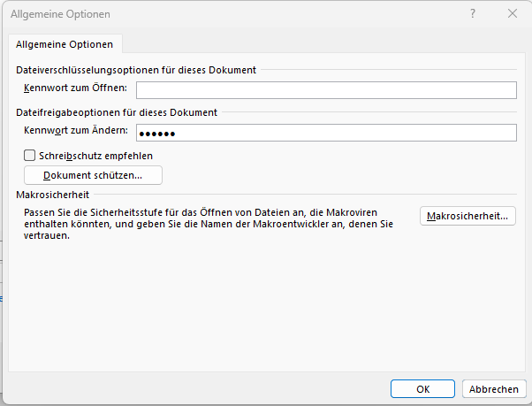Click the Allgemeine Optionen title bar
The width and height of the screenshot is (532, 406).
[x=221, y=14]
